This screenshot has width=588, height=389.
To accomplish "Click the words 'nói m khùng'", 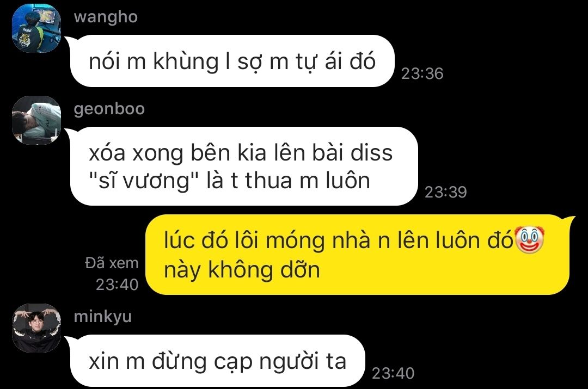I will [x=154, y=62].
